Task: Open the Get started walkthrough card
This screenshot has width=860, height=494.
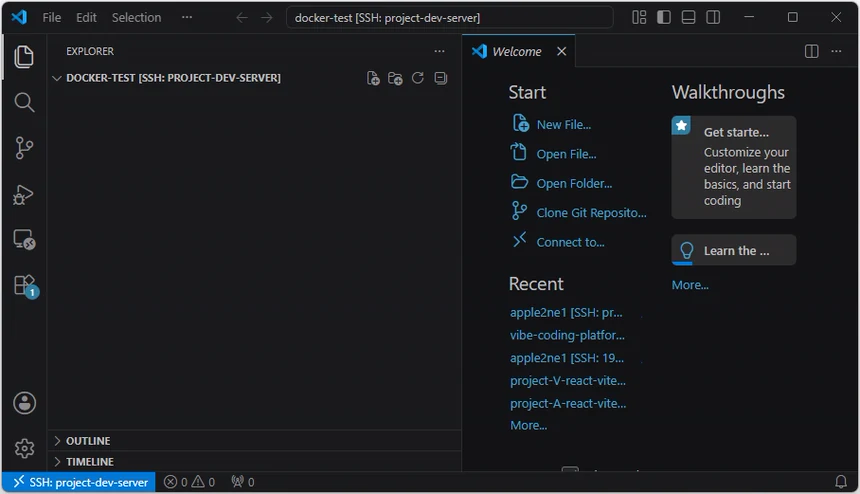Action: click(x=734, y=167)
